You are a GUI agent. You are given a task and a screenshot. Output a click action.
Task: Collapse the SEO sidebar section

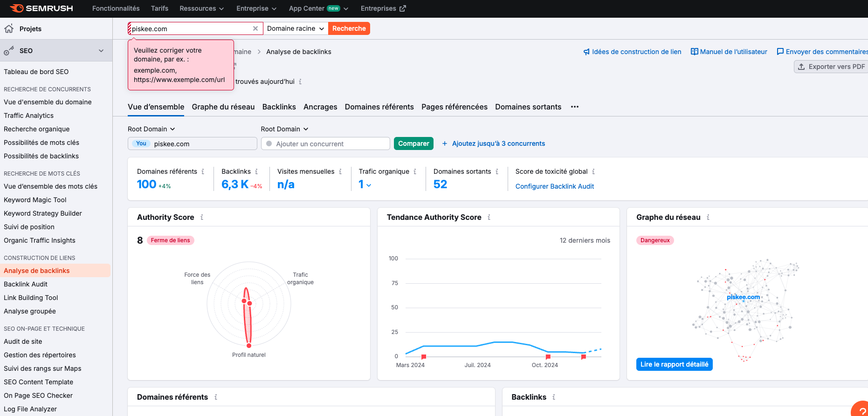101,51
